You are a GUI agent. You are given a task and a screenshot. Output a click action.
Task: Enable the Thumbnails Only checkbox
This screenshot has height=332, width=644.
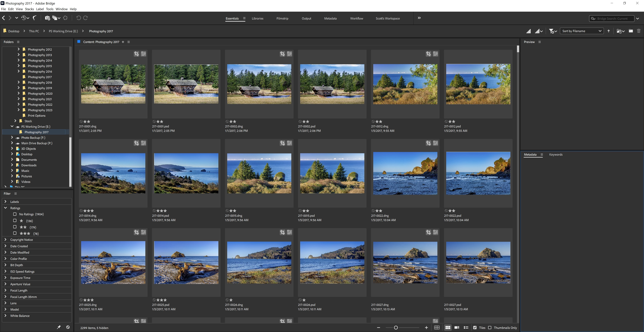pos(490,327)
